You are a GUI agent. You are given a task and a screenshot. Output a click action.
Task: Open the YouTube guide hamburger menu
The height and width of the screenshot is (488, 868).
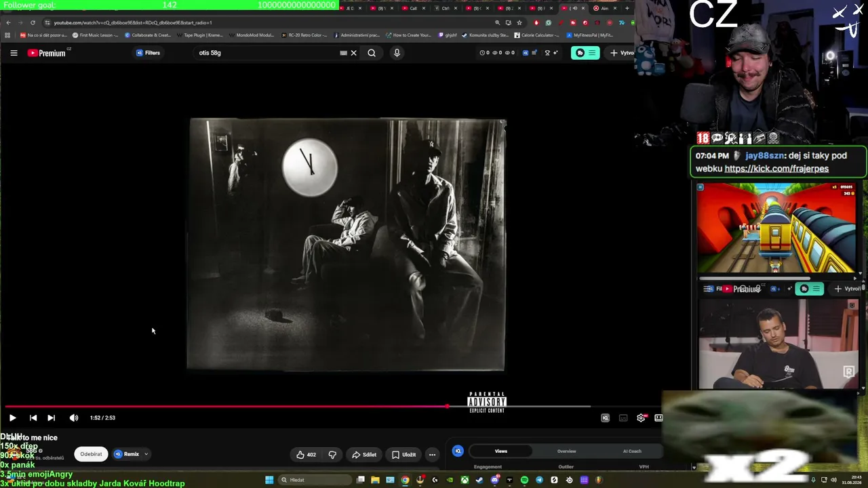(x=14, y=53)
